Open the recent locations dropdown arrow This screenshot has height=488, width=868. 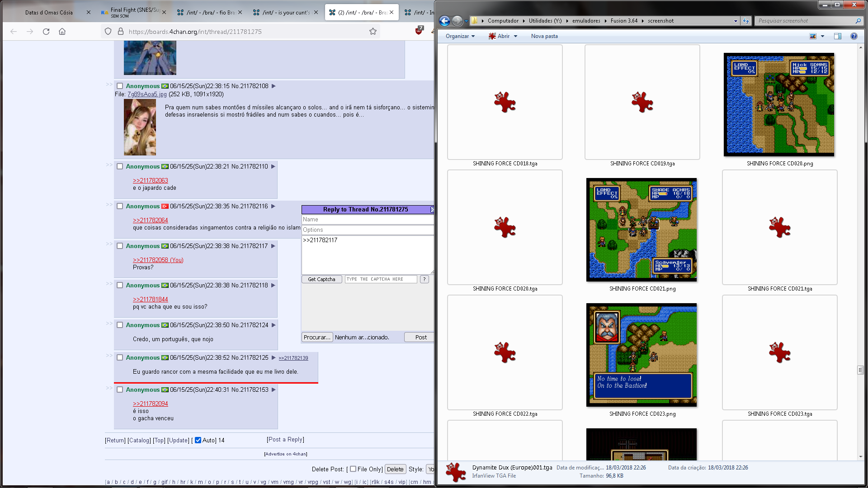tap(466, 21)
